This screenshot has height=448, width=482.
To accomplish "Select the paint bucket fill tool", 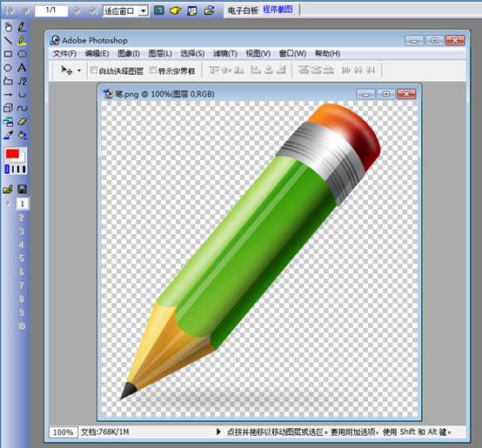I will [22, 135].
